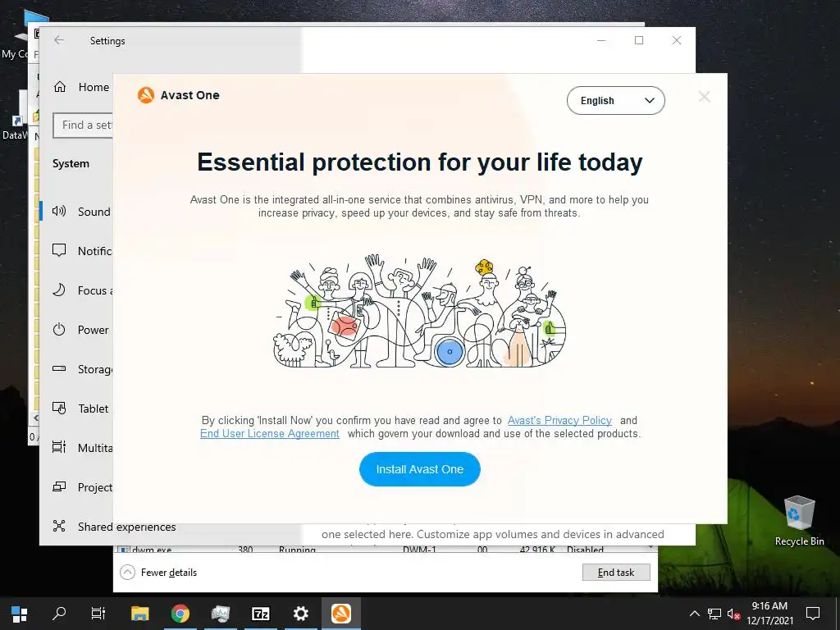
Task: Click the Home icon in Settings
Action: [x=59, y=87]
